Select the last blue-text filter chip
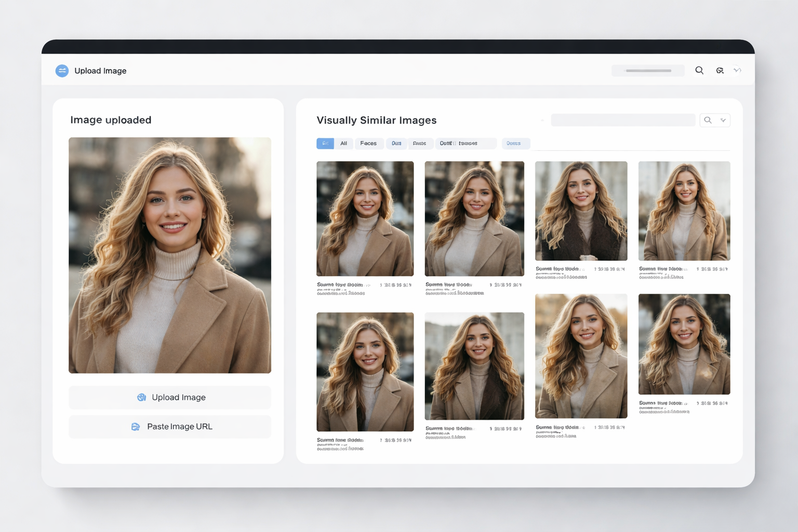 (514, 143)
